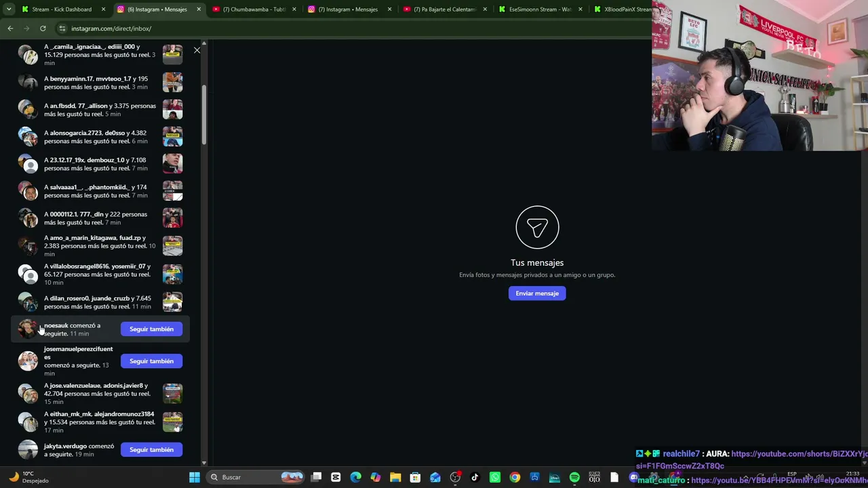Open CapCut from the taskbar

[x=336, y=477]
